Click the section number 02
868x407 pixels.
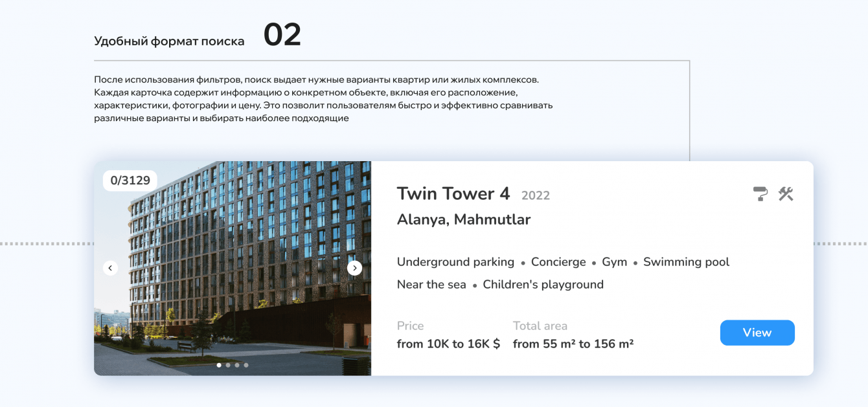click(282, 35)
